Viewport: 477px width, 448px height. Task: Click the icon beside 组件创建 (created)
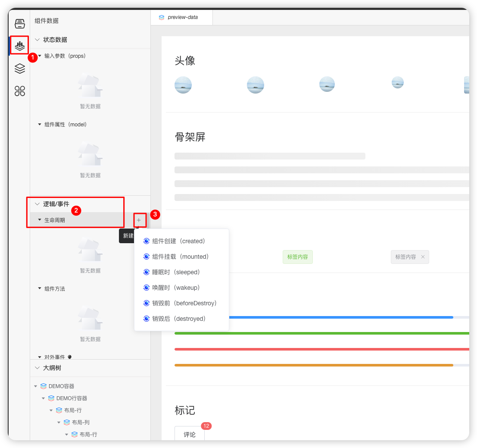click(147, 241)
